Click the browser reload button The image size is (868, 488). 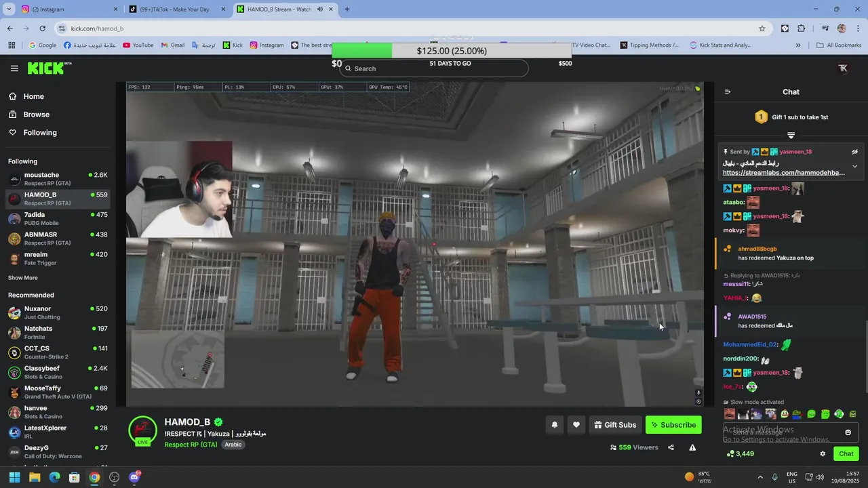(42, 28)
